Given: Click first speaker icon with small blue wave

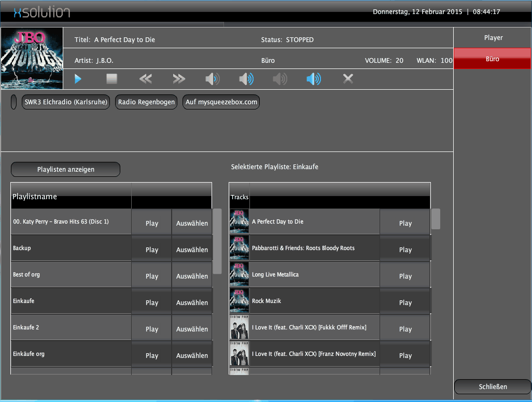Looking at the screenshot, I should [x=212, y=79].
